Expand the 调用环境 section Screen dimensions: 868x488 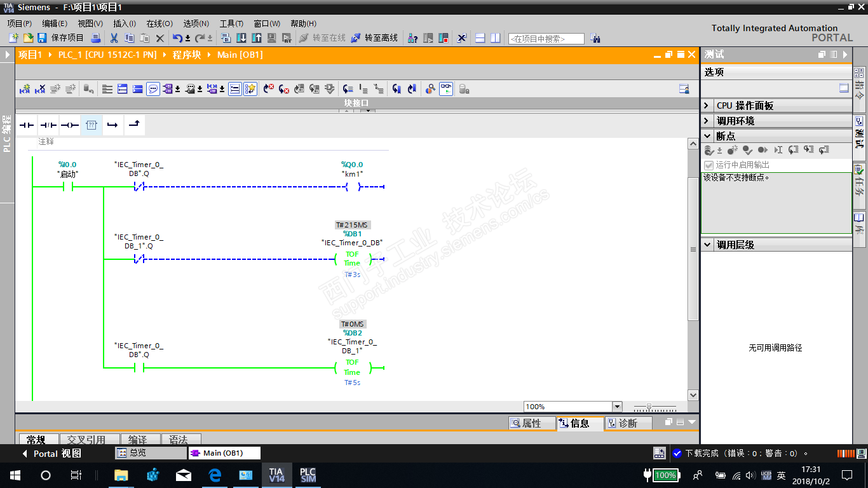pos(707,121)
